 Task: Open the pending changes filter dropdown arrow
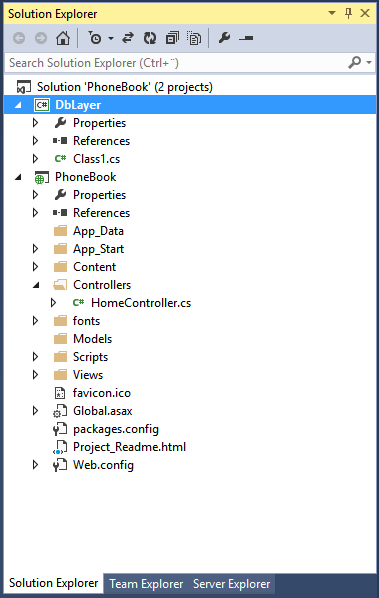tap(111, 39)
